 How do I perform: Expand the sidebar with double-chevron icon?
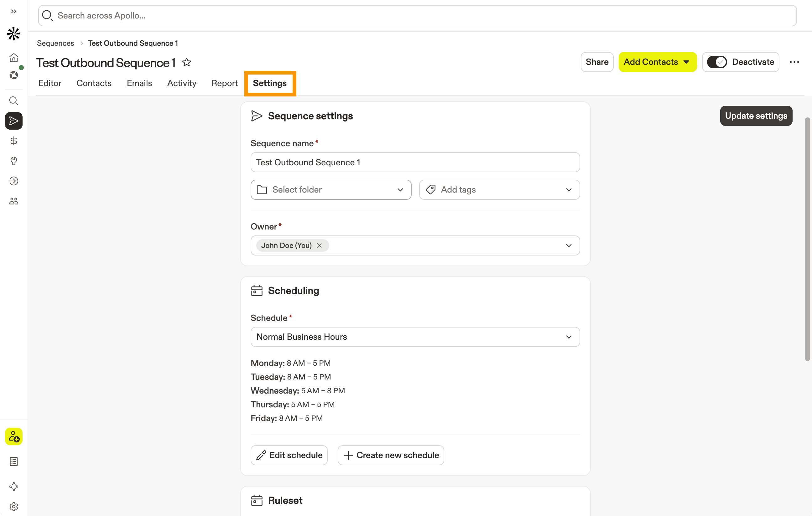click(13, 12)
